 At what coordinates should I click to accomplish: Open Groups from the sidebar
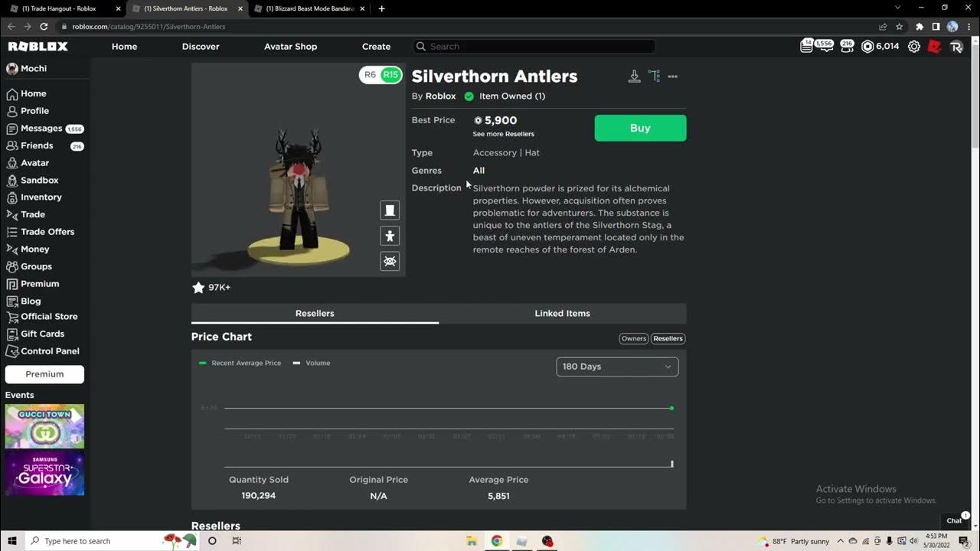(x=29, y=267)
